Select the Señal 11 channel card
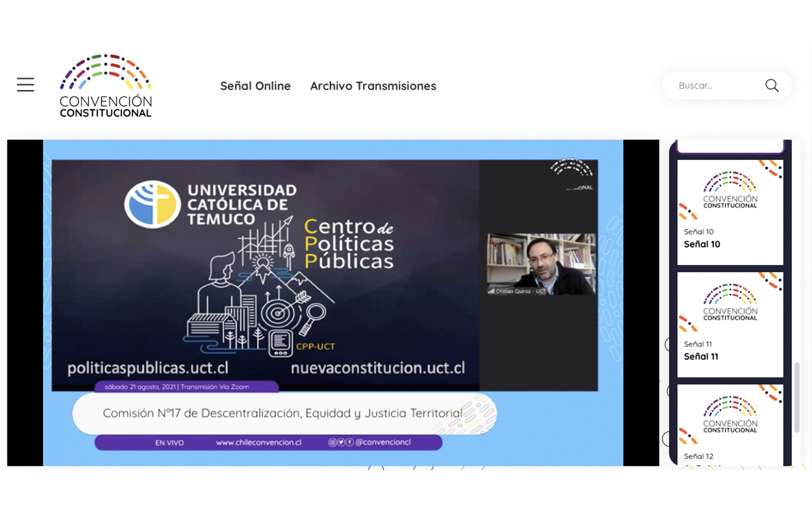Image resolution: width=812 pixels, height=517 pixels. tap(730, 324)
